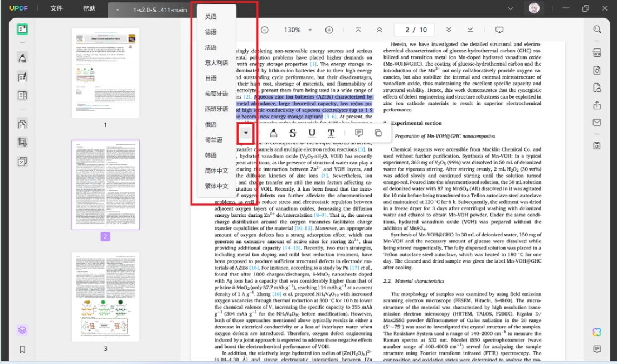Copy the selected text
The width and height of the screenshot is (617, 364).
pos(378,133)
